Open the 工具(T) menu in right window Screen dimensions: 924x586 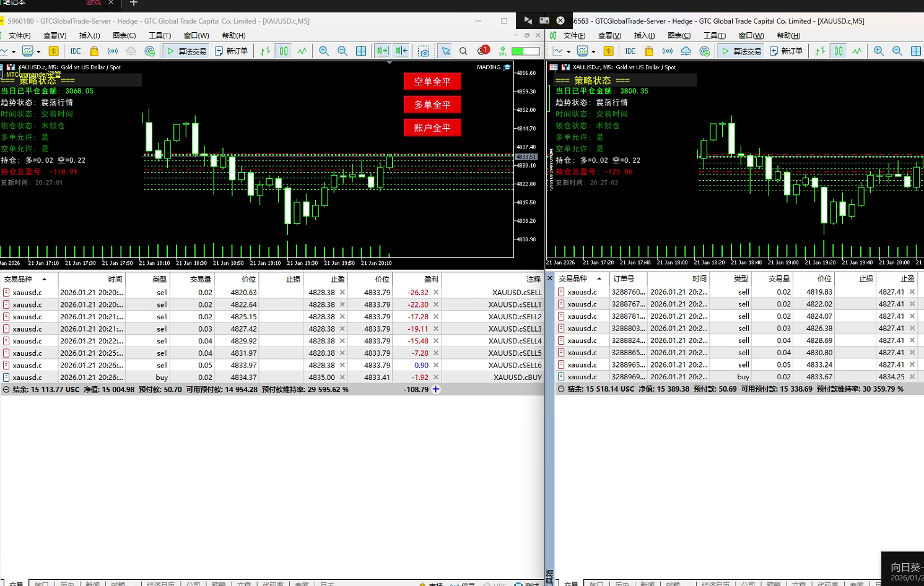(715, 36)
